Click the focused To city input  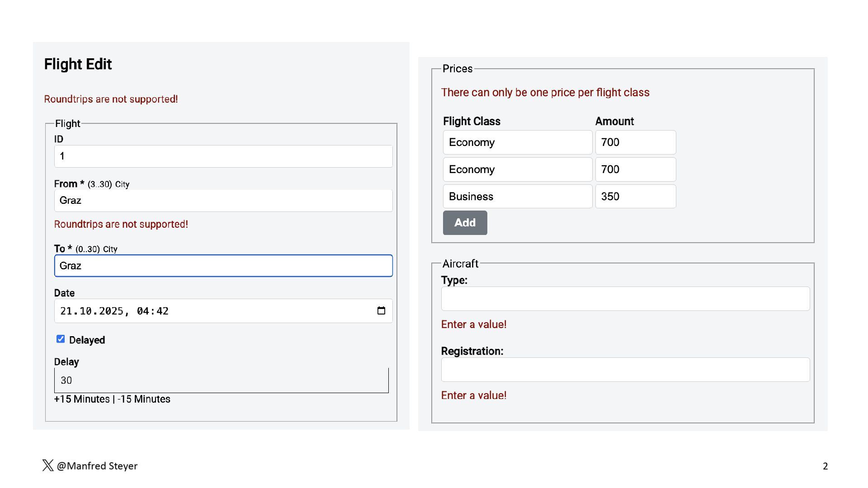(223, 266)
